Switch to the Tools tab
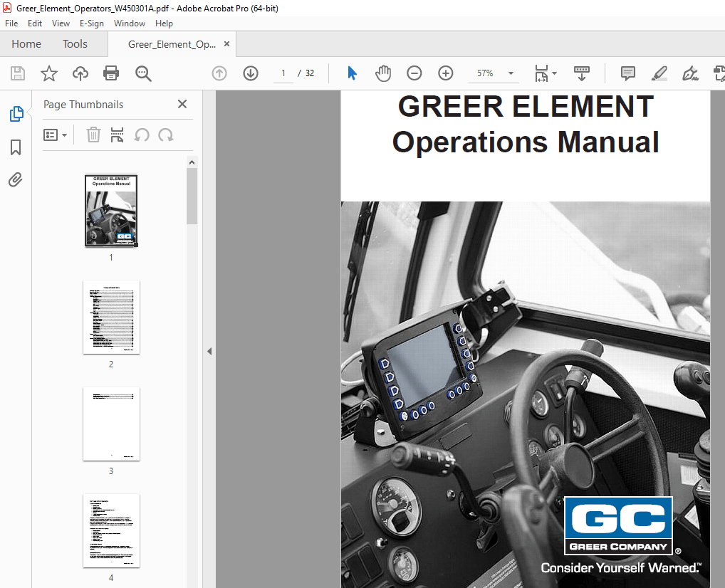Screen dimensions: 725x588 click(75, 43)
